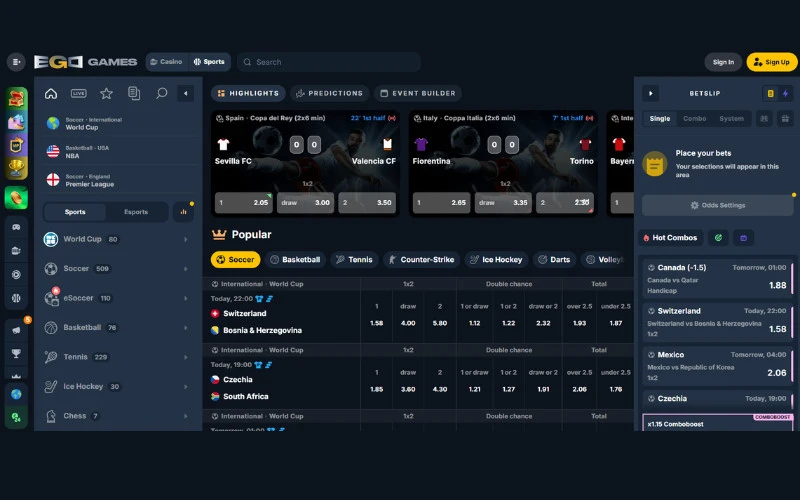Expand the Tennis 229 category
800x500 pixels.
118,357
